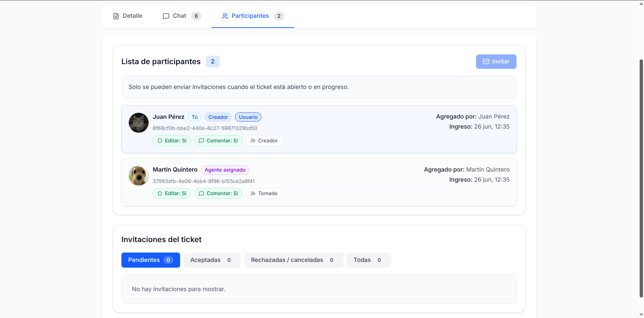Viewport: 644px width, 318px height.
Task: Click Juan Pérez's ID 8f68cf0b-bbe2-440e-8c27-59871329bd50
Action: [205, 128]
